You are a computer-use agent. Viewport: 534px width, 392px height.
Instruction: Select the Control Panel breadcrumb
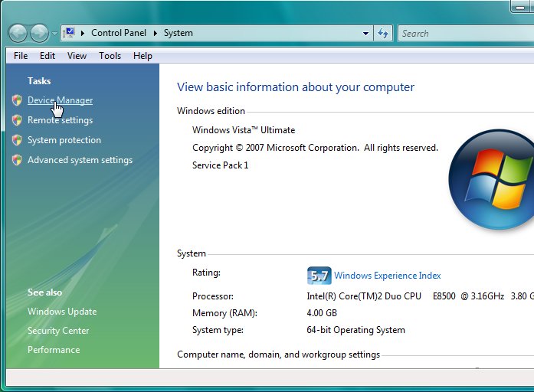point(119,33)
